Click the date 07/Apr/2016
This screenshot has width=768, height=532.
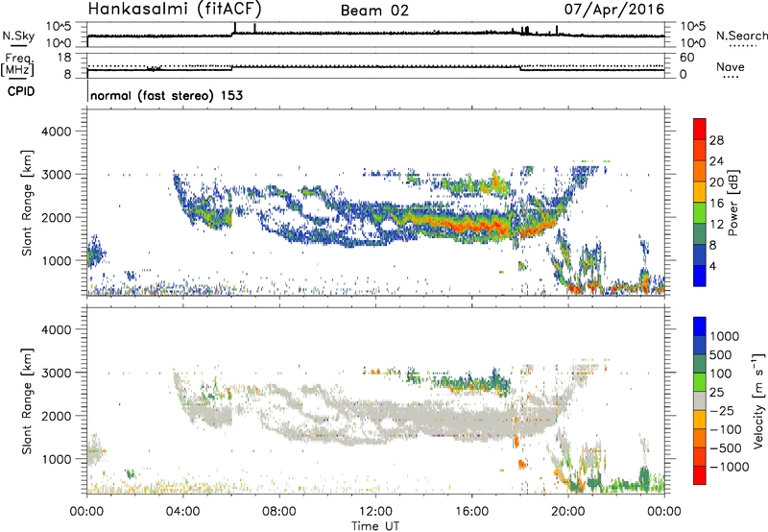coord(613,10)
